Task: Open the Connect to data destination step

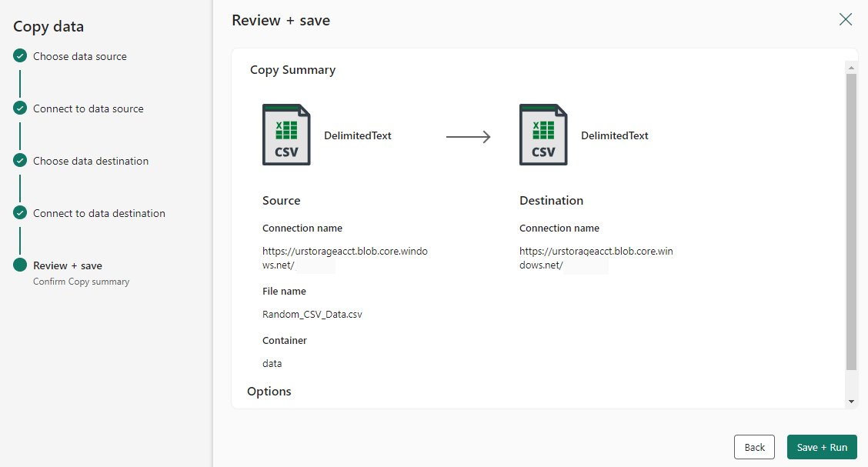Action: [x=99, y=214]
